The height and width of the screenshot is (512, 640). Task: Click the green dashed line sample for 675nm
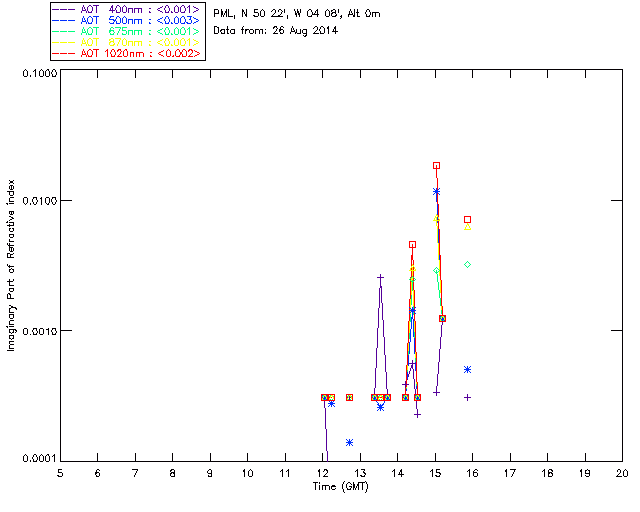click(64, 31)
